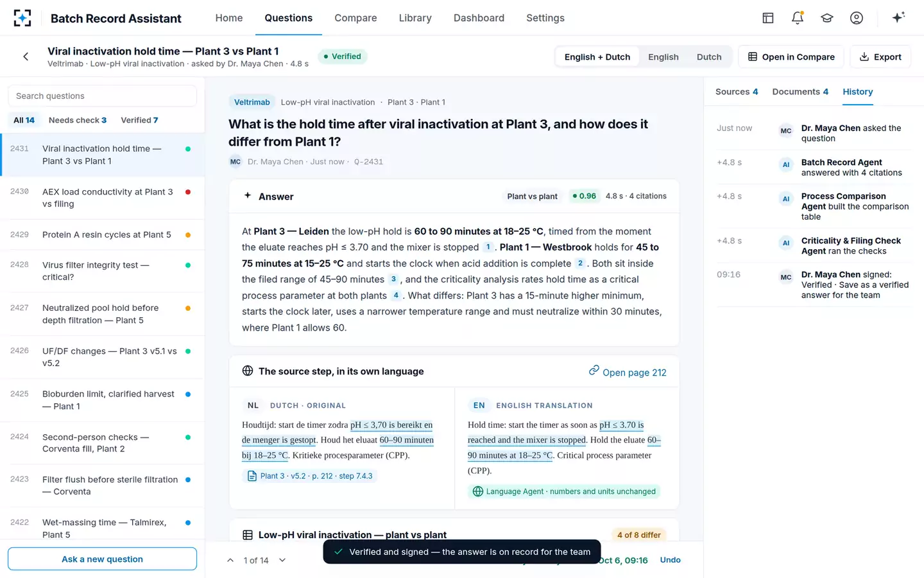Click Undo in the verification bar
The image size is (924, 578).
(x=670, y=560)
